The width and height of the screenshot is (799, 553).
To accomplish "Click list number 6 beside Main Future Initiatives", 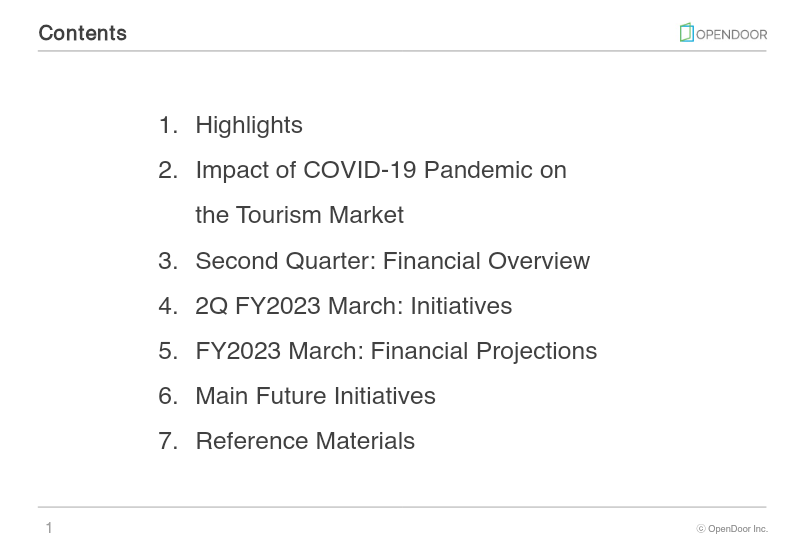I will click(x=167, y=396).
